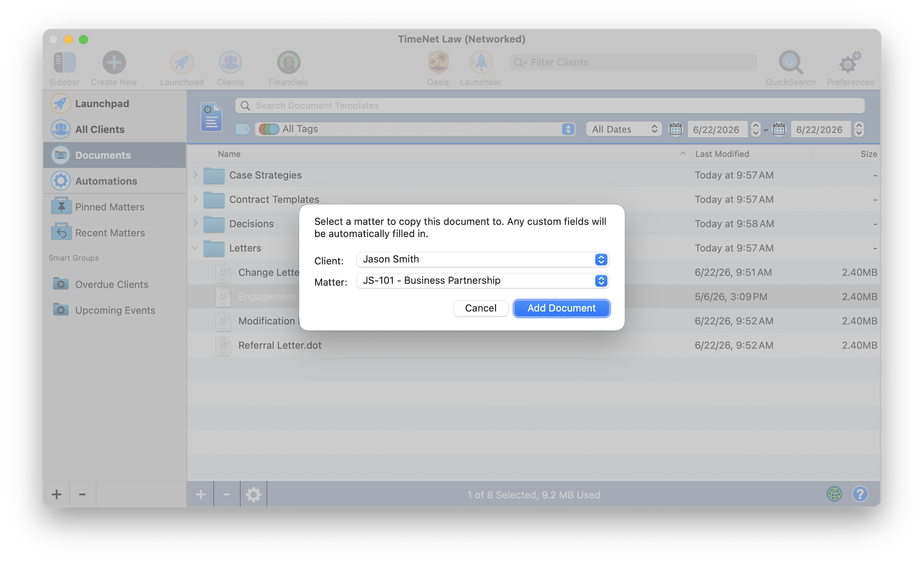Click the end date stepper arrows

click(859, 129)
